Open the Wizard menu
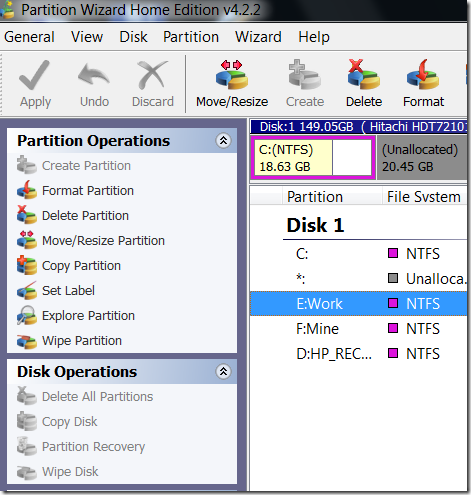Screen dimensions: 471x495 tap(258, 37)
